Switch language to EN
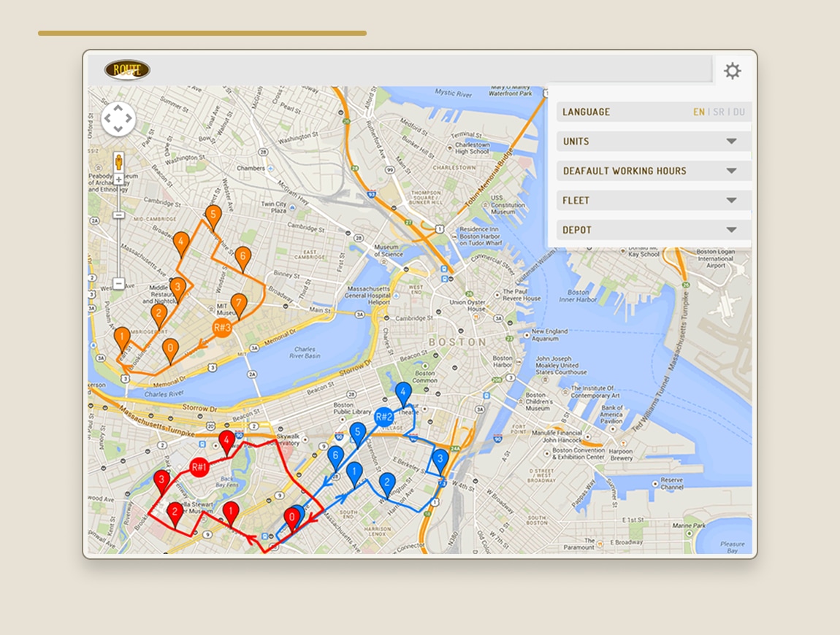840x635 pixels. coord(698,112)
